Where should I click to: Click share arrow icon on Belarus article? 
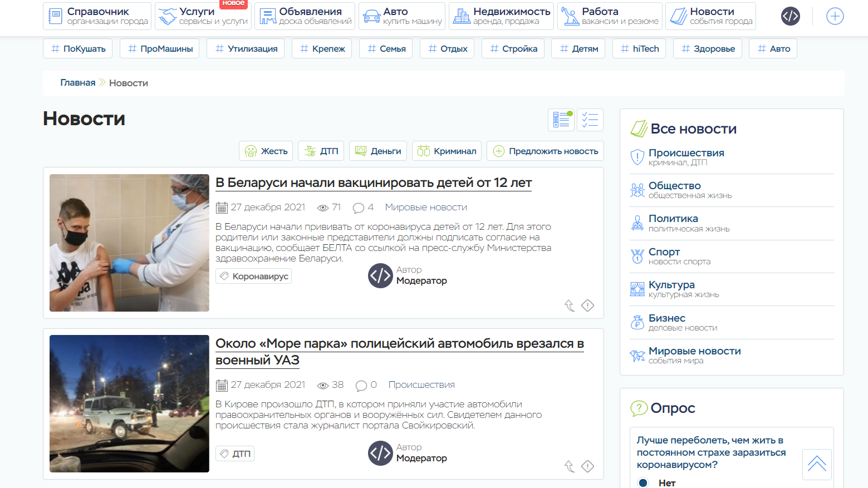[x=569, y=305]
